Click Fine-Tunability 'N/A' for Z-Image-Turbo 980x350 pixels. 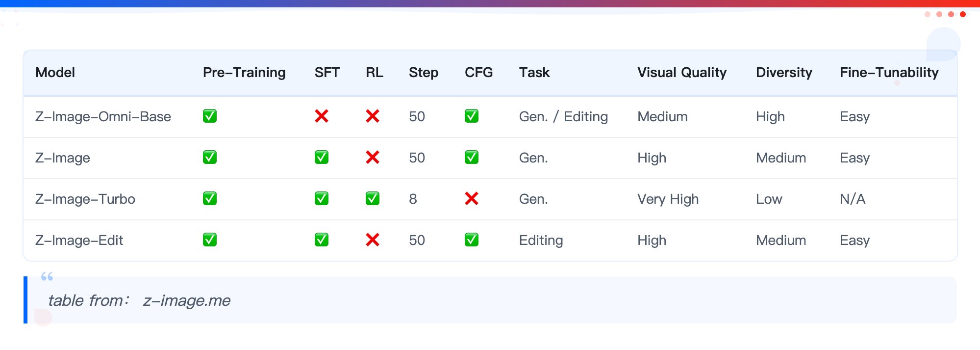click(853, 199)
